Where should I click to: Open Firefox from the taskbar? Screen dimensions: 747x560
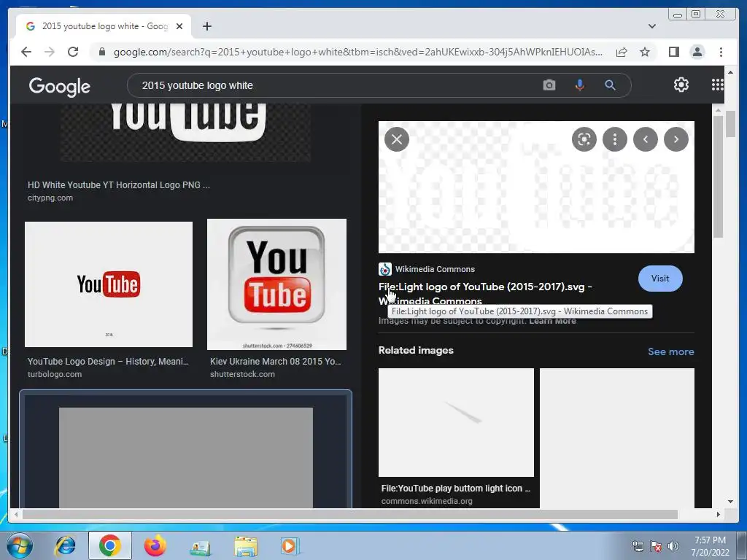pyautogui.click(x=155, y=545)
